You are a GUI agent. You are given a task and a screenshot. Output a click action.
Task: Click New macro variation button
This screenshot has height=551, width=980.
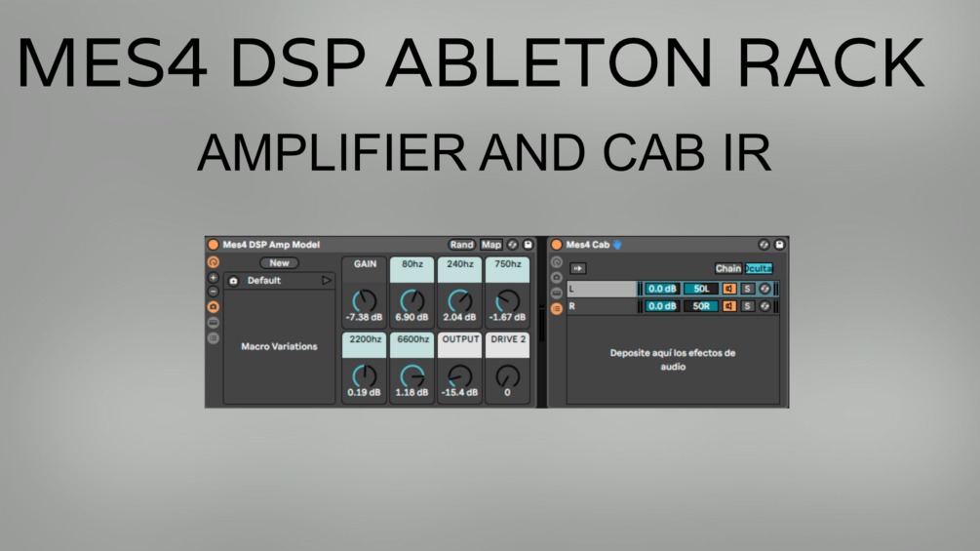click(279, 263)
